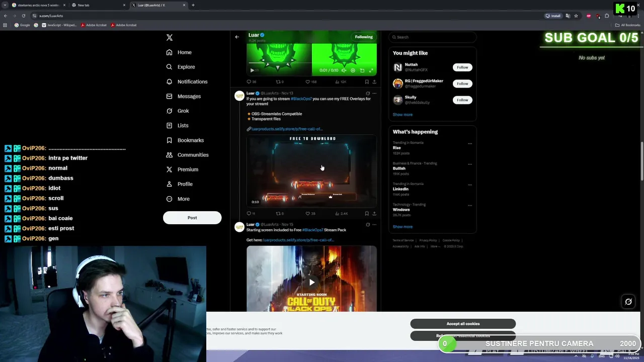Show more under What's happening
Viewport: 644px width, 362px height.
pos(403,227)
